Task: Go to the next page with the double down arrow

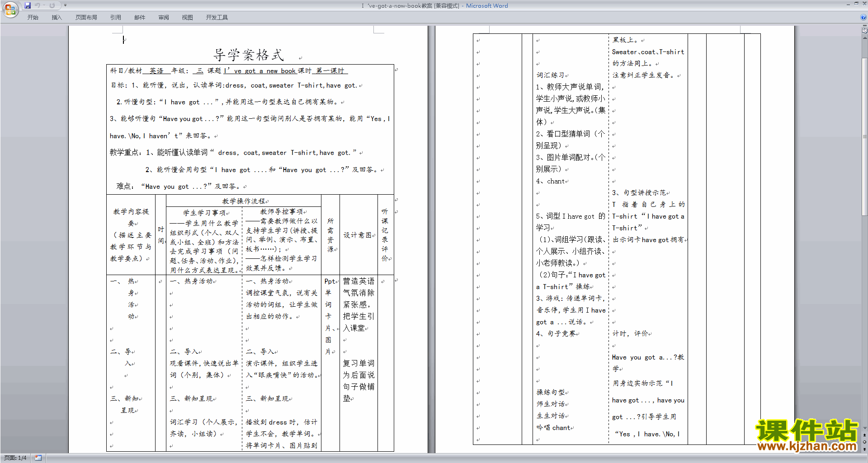Action: tap(865, 449)
